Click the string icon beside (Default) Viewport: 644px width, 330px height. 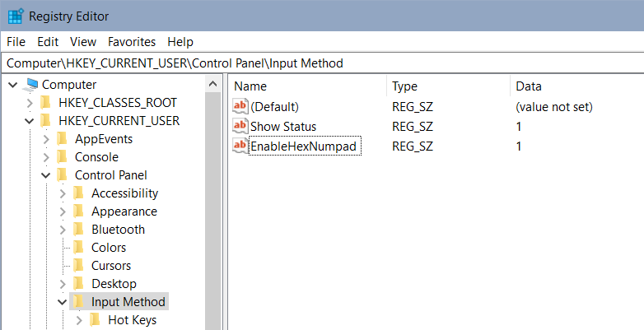point(240,107)
